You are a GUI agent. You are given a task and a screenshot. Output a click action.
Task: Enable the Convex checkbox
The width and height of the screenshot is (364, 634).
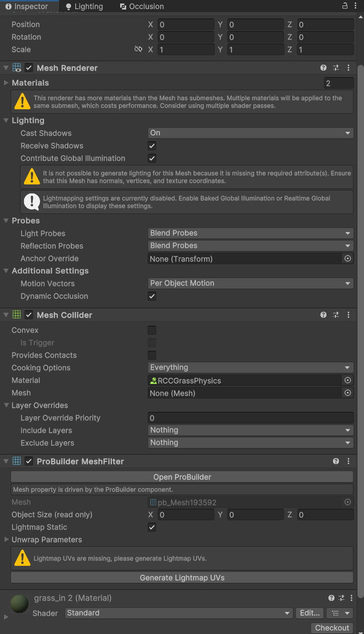tap(152, 330)
